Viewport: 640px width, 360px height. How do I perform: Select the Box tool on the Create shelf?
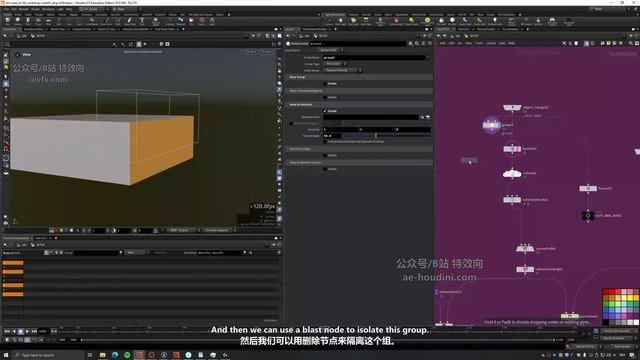pyautogui.click(x=7, y=21)
